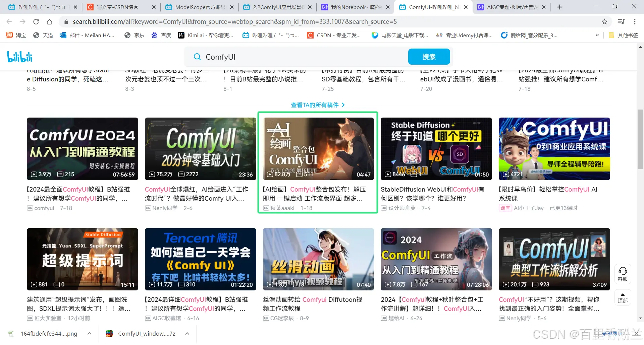The width and height of the screenshot is (644, 345).
Task: Open the CSDN - 专业开发 bookmark
Action: click(x=334, y=35)
